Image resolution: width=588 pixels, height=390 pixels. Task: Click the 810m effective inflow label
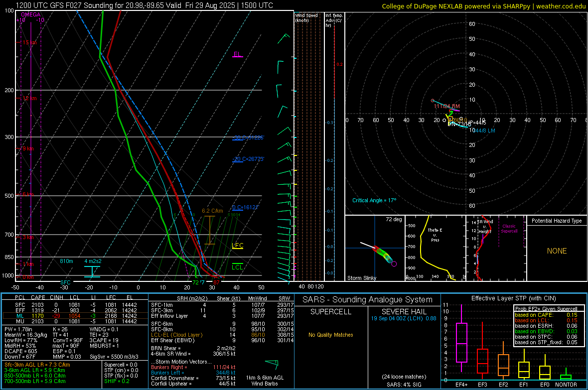[x=66, y=261]
